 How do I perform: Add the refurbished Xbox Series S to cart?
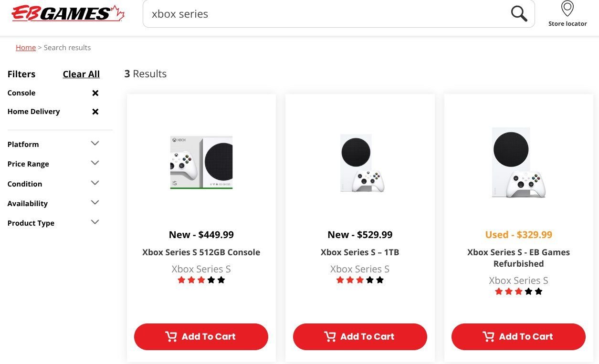coord(518,337)
